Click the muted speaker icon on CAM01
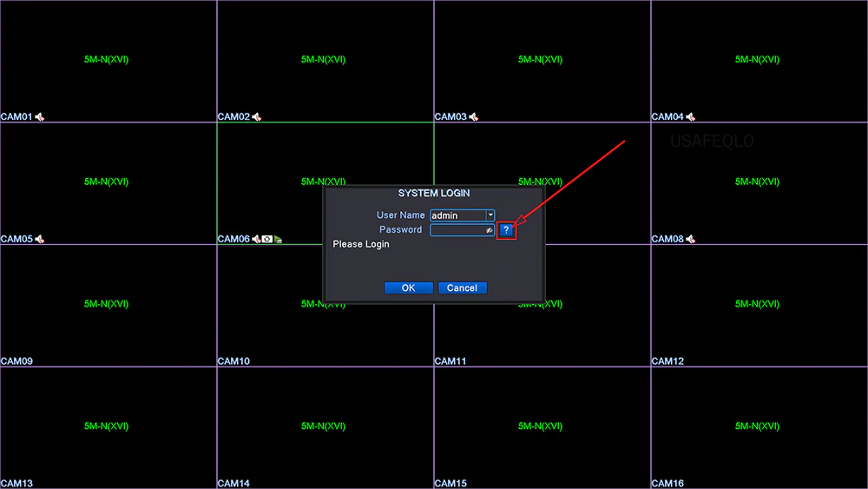The width and height of the screenshot is (868, 489). click(39, 117)
